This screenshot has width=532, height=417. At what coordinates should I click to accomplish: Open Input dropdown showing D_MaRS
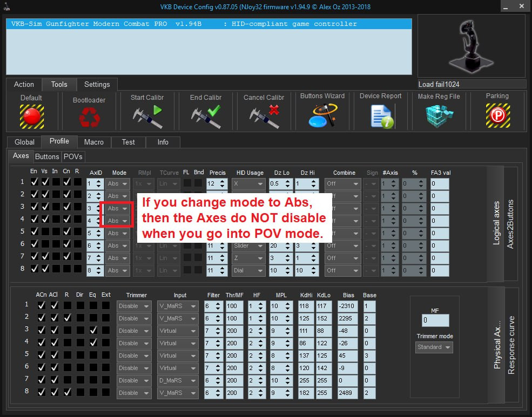[x=178, y=380]
